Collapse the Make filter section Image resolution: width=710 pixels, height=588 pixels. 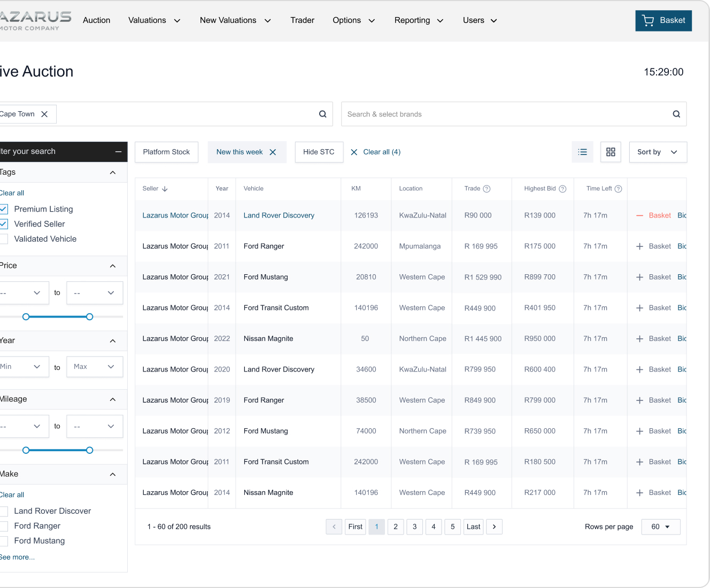point(113,475)
